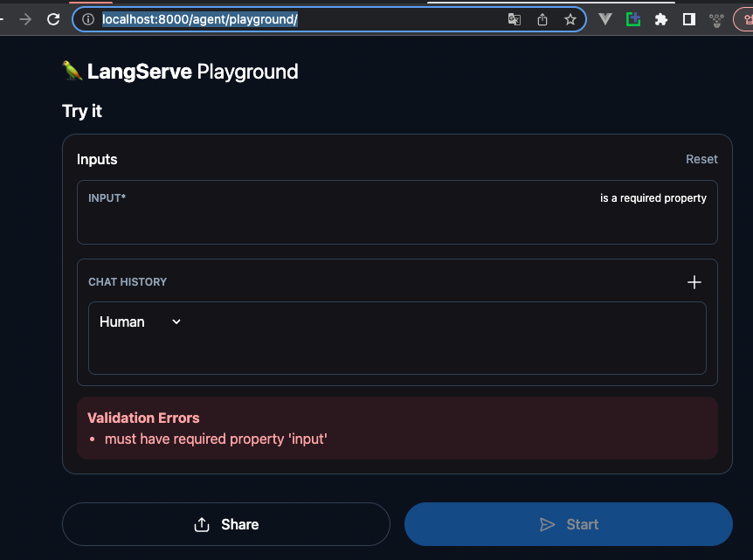Click the Share button
Image resolution: width=753 pixels, height=560 pixels.
225,524
